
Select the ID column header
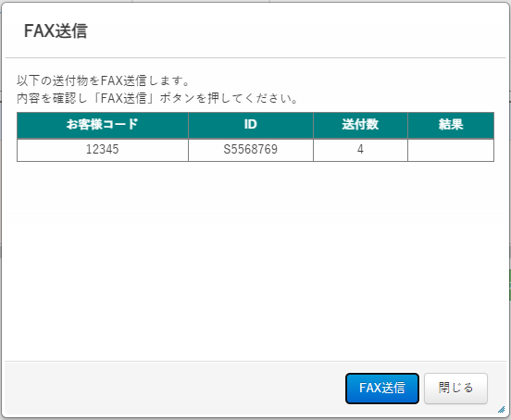[x=251, y=125]
